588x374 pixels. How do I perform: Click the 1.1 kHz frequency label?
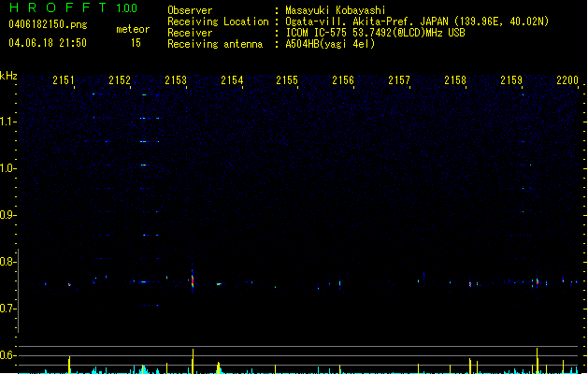click(x=7, y=122)
